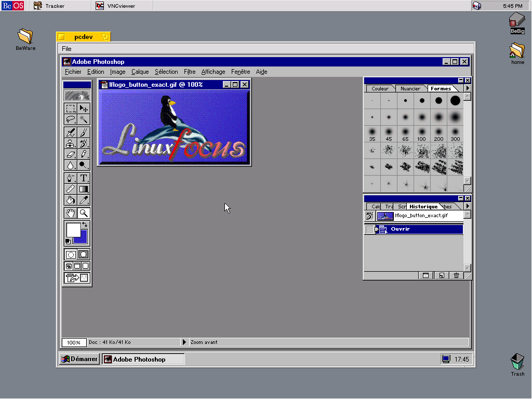Open the Historique palette flyout menu arrow
This screenshot has height=399, width=532.
pos(468,206)
